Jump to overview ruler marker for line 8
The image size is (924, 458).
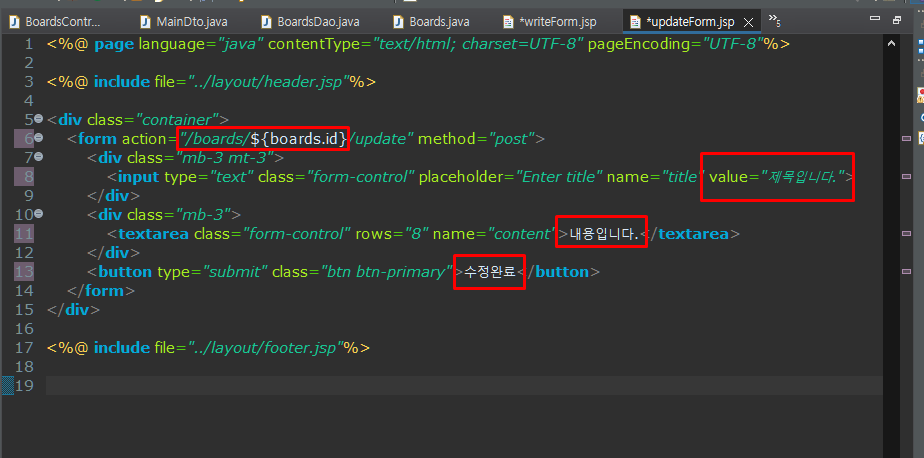(x=906, y=176)
